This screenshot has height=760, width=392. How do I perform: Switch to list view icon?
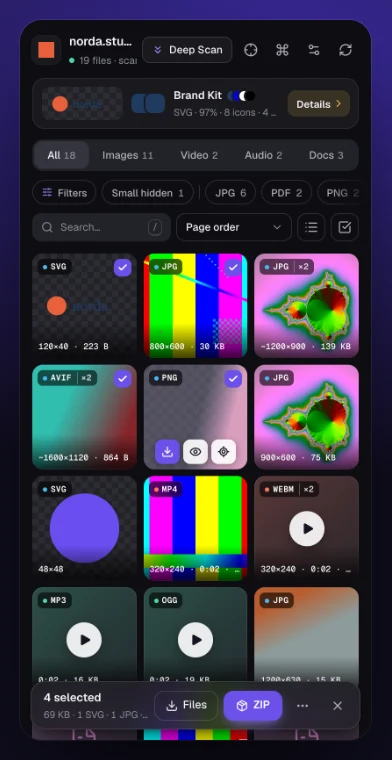tap(311, 227)
